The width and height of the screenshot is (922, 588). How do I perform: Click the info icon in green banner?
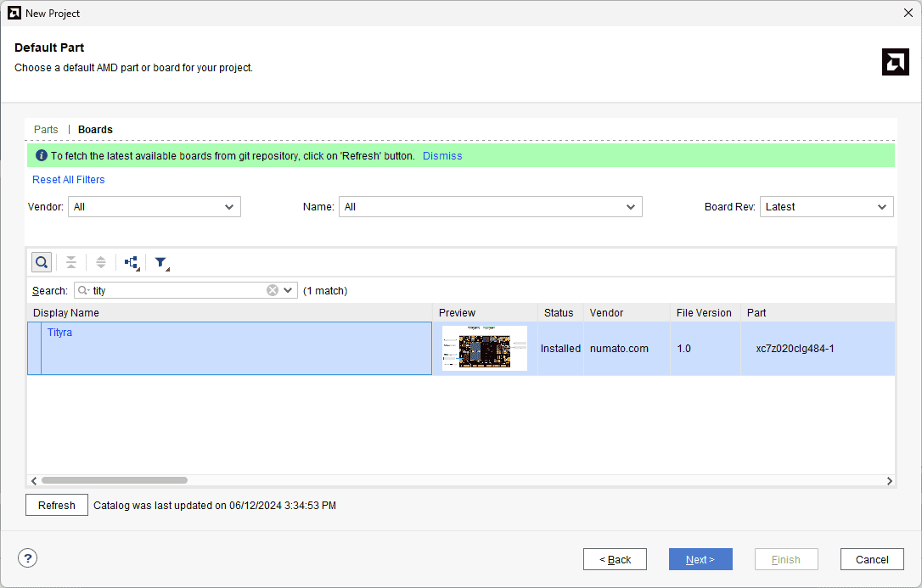point(41,156)
